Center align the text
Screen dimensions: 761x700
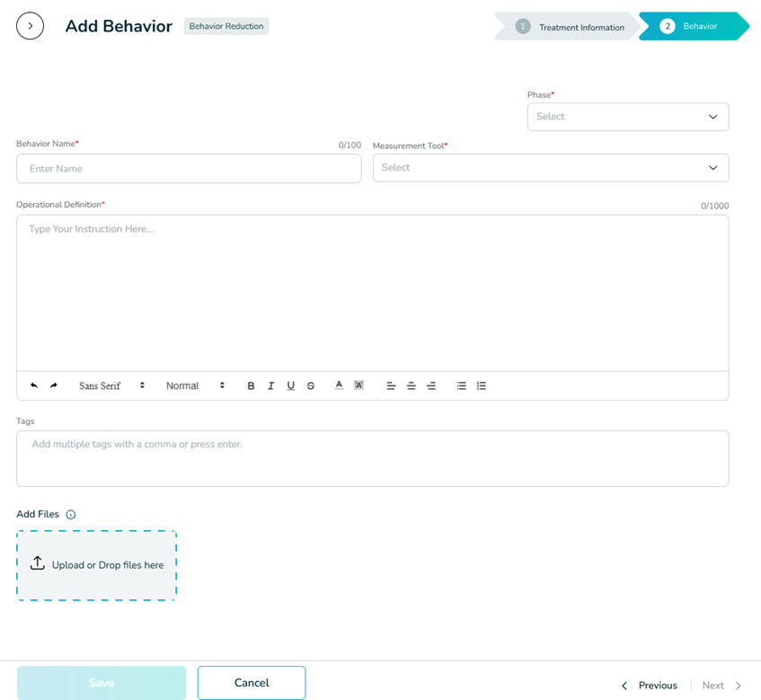tap(411, 385)
